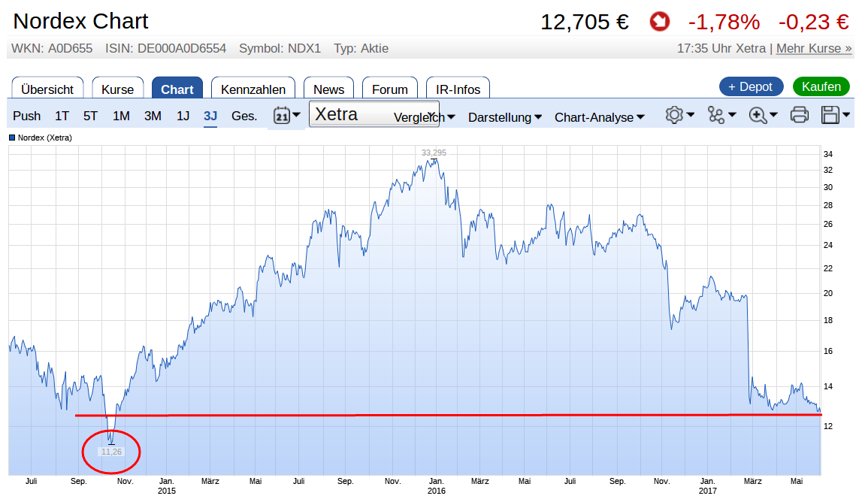Open the IR-Infos tab
The width and height of the screenshot is (868, 502).
point(458,89)
